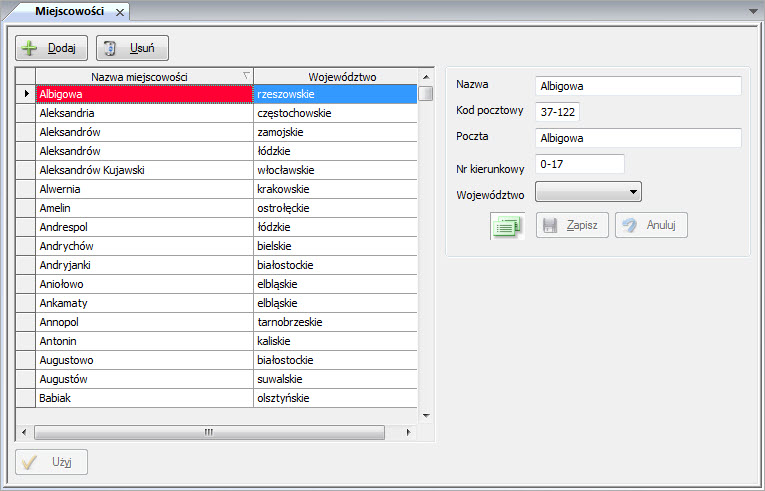The width and height of the screenshot is (765, 491).
Task: Select the Alwernia row
Action: click(144, 189)
